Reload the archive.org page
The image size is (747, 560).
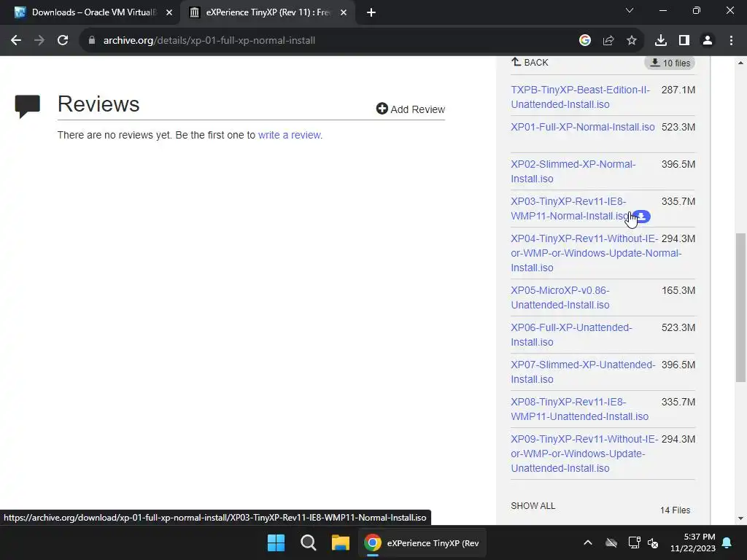[63, 41]
